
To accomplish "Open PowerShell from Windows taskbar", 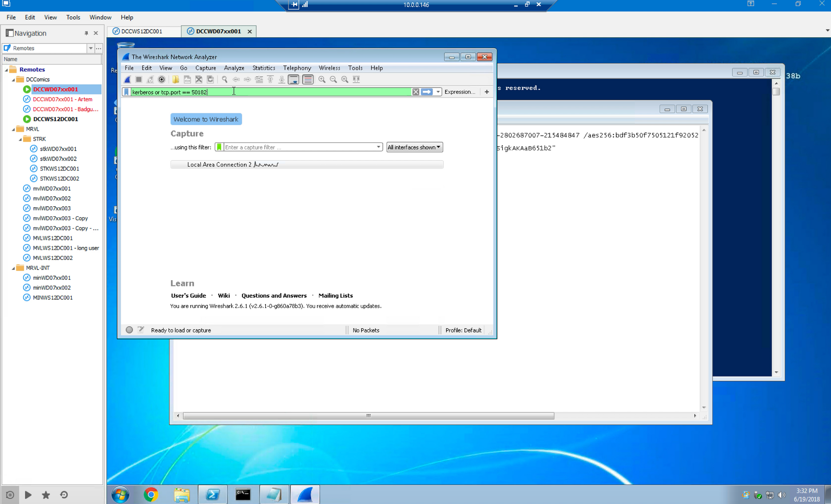I will [212, 494].
